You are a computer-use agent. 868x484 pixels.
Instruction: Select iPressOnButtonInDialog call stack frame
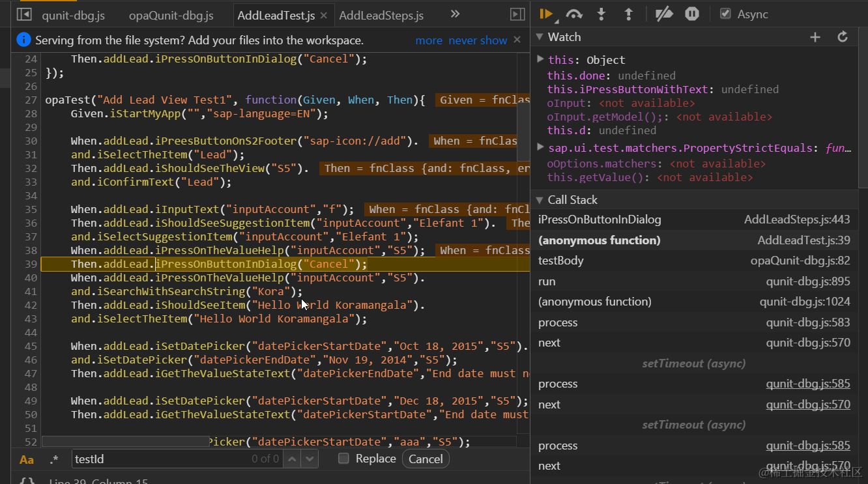[x=694, y=220]
